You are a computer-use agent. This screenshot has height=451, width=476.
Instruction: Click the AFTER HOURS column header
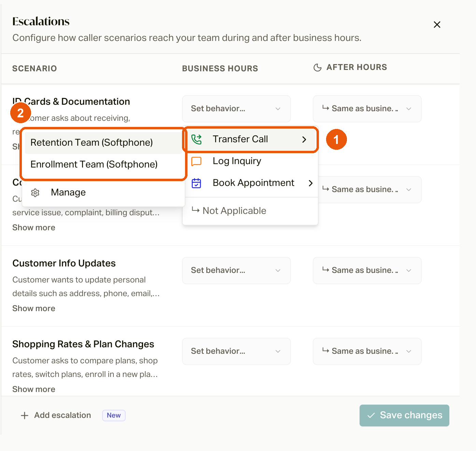point(357,67)
